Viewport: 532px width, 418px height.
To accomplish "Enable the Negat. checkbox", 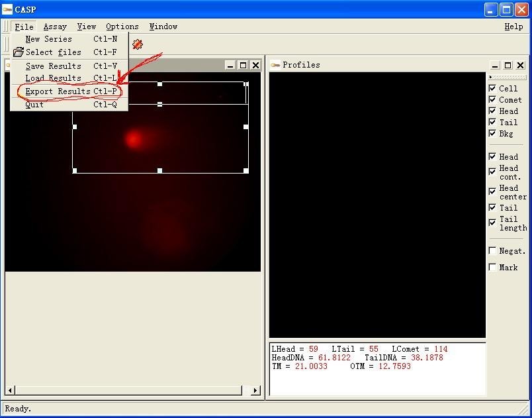I will [492, 250].
